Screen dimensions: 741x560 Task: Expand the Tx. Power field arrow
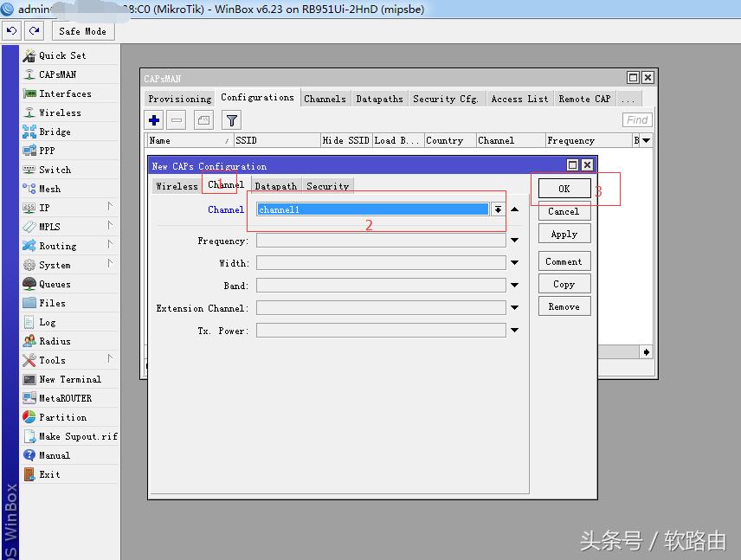click(x=515, y=331)
